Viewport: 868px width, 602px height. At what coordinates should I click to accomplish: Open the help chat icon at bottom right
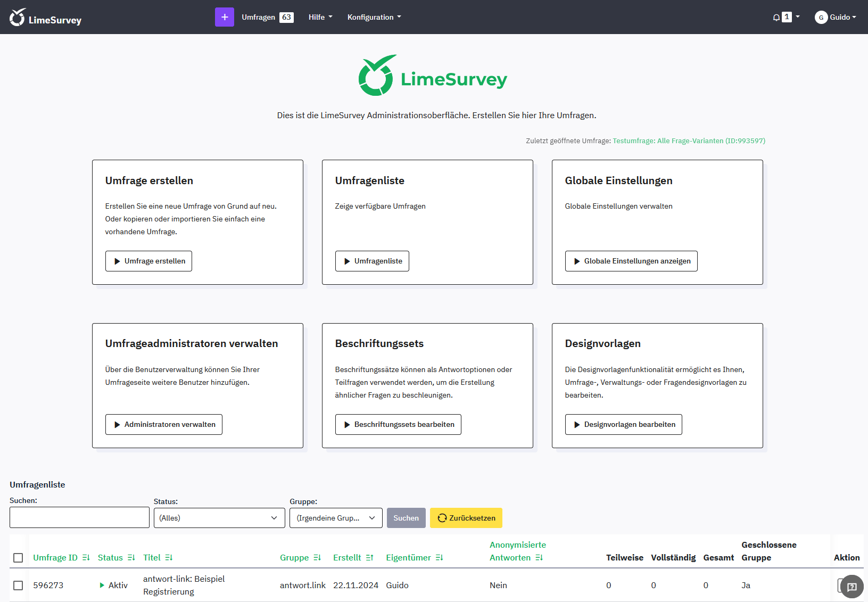click(852, 587)
